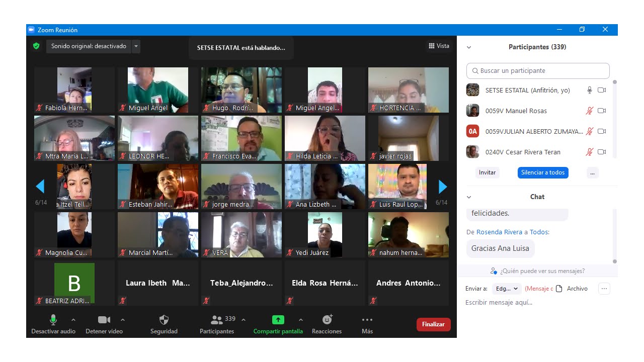
Task: Expand video options arrow next to camera
Action: click(123, 320)
